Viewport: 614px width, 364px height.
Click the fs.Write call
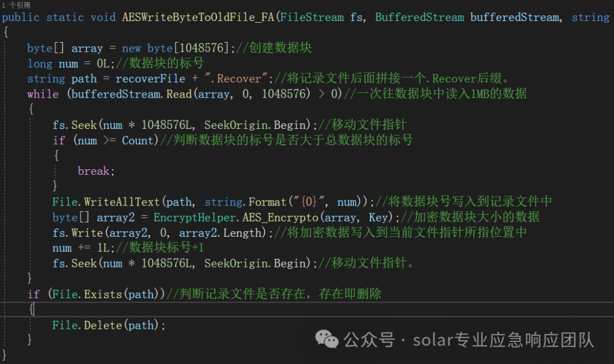(x=77, y=233)
